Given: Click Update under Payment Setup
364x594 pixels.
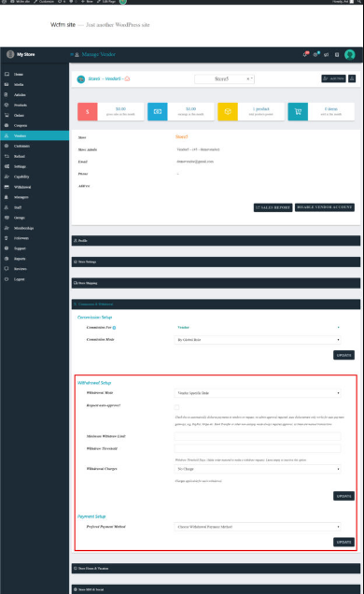Looking at the screenshot, I should coord(343,542).
